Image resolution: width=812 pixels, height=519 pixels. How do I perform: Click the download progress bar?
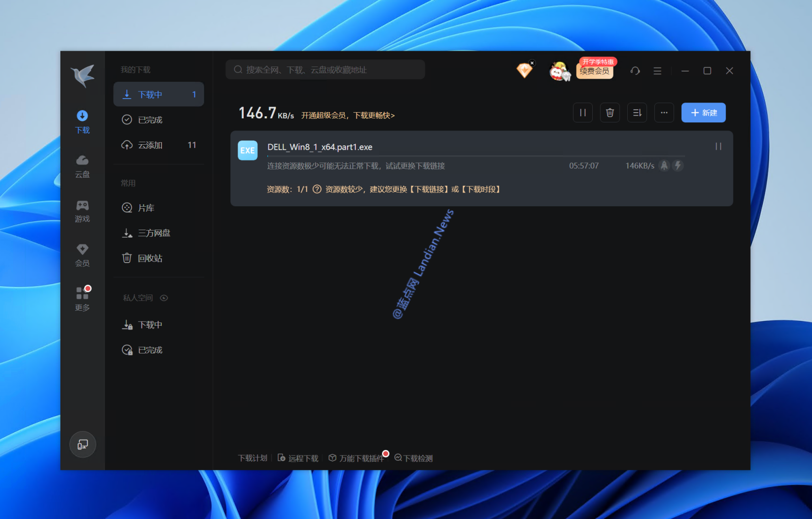[x=476, y=156]
